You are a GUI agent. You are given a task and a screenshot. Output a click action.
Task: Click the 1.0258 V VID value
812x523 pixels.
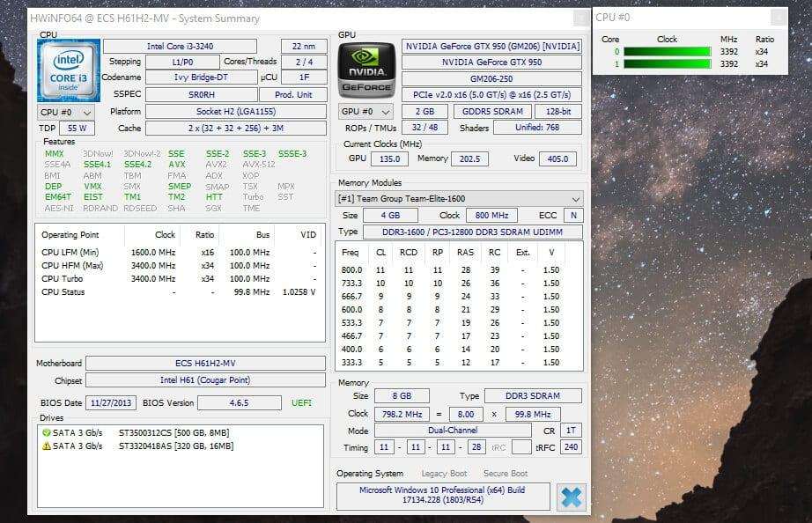point(299,292)
